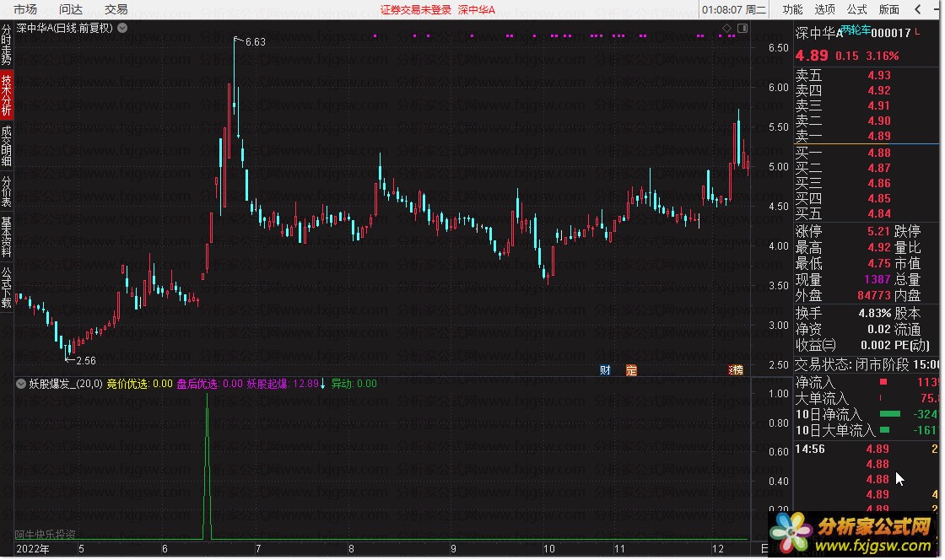Click the 14:56 tick record
The image size is (945, 560).
[x=867, y=449]
